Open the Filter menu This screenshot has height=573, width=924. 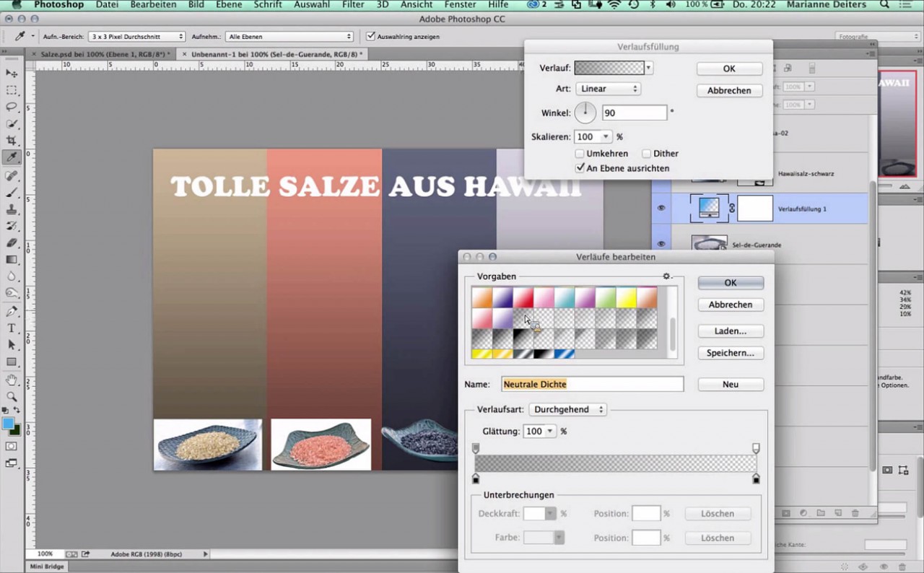pos(353,5)
